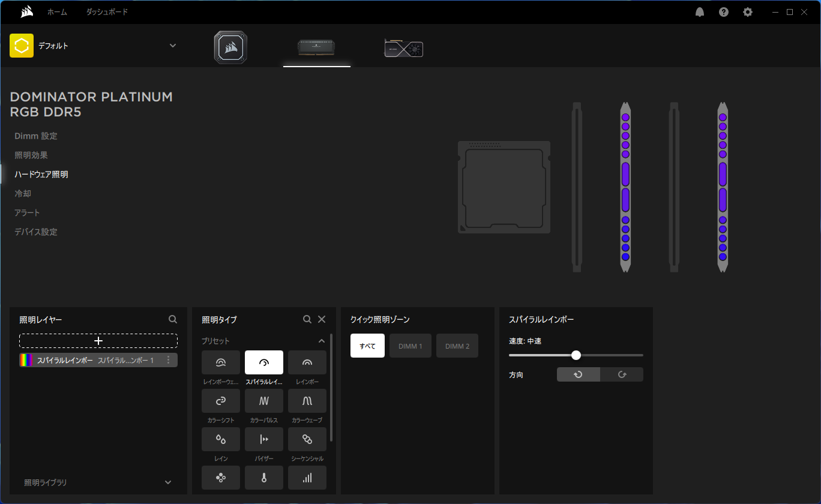The image size is (821, 504).
Task: Expand the デフォルト profile dropdown
Action: pyautogui.click(x=173, y=46)
